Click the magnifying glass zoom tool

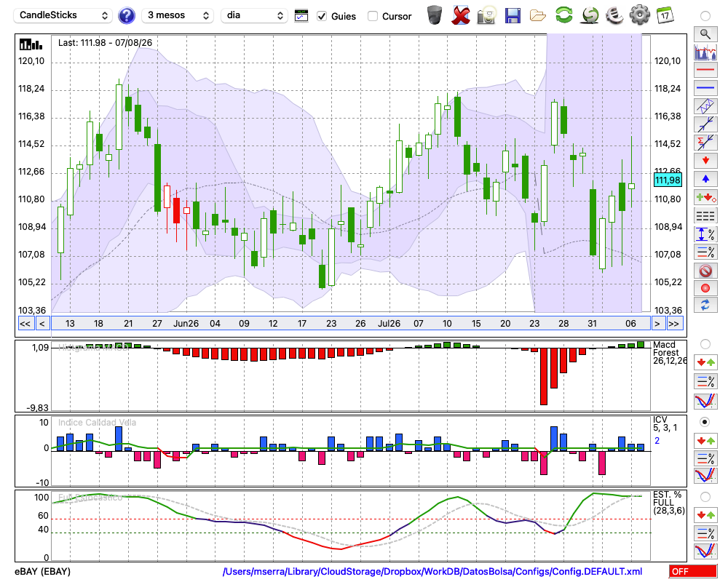[x=705, y=33]
